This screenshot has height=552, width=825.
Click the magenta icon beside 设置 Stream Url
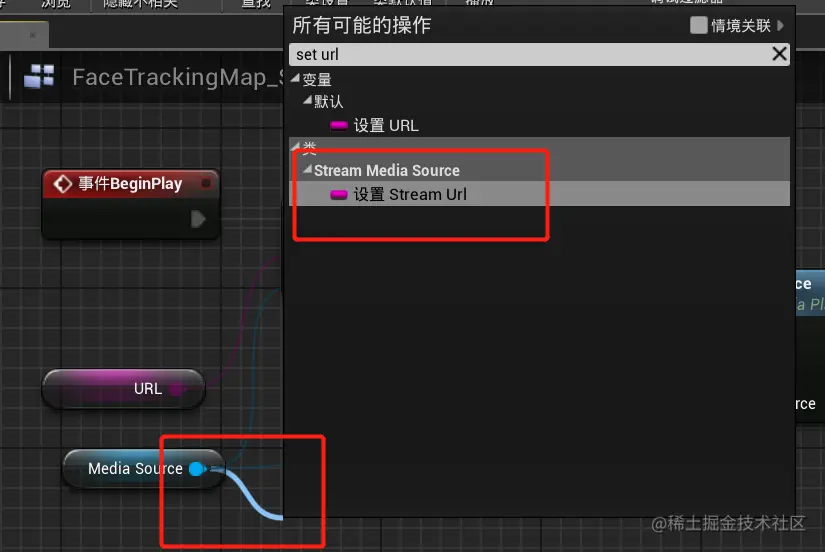click(338, 195)
